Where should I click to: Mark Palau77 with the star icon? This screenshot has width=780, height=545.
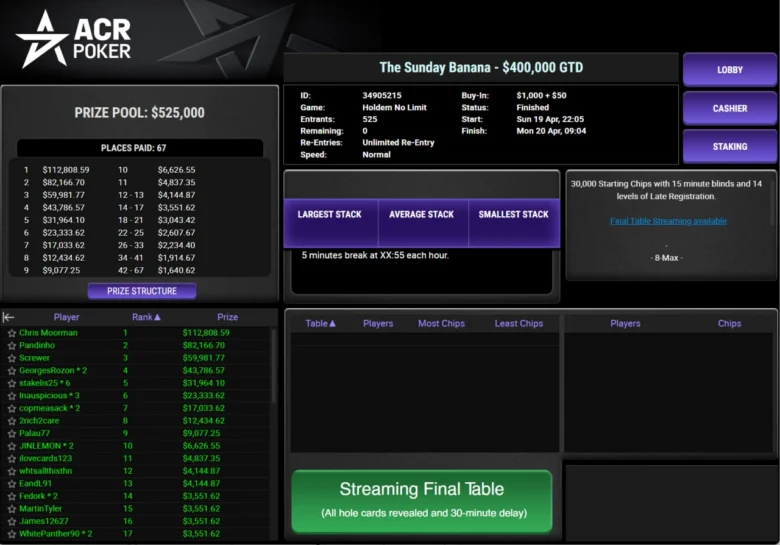11,433
